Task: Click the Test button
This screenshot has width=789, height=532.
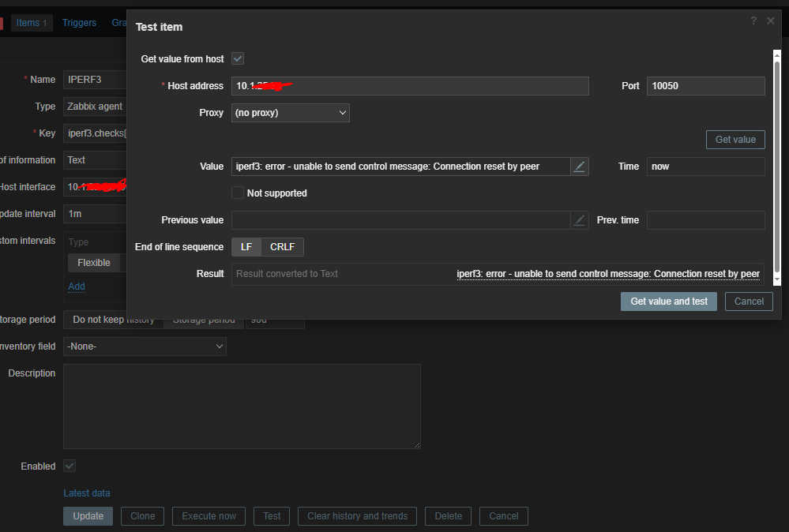Action: (x=272, y=516)
